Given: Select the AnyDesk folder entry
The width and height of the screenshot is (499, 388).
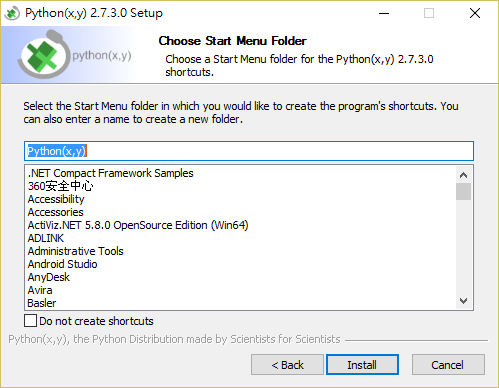Looking at the screenshot, I should (49, 277).
